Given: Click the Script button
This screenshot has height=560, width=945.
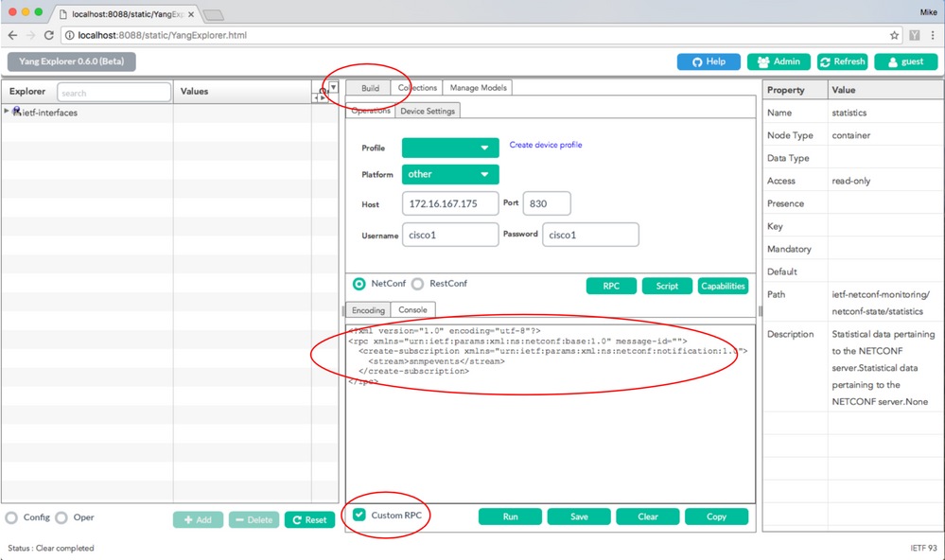Looking at the screenshot, I should pyautogui.click(x=667, y=286).
